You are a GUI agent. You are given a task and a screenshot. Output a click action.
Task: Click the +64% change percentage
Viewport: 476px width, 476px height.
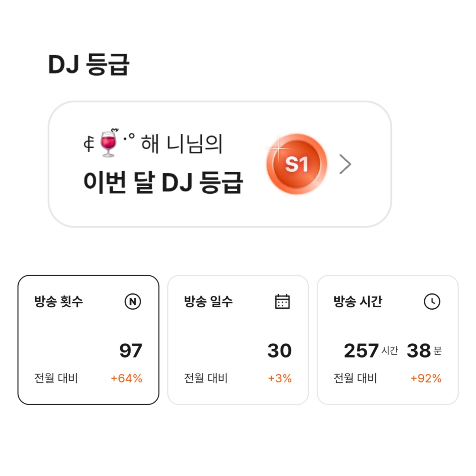[x=126, y=378]
